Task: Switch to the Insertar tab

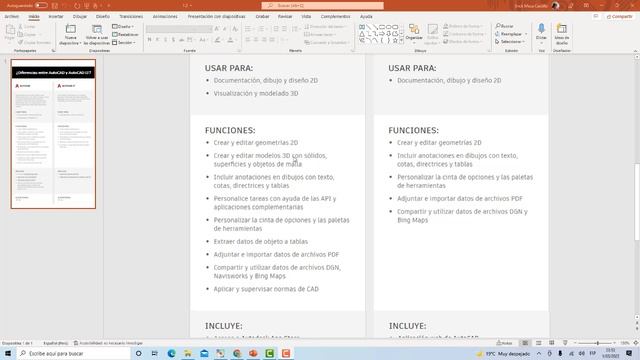Action: coord(56,17)
